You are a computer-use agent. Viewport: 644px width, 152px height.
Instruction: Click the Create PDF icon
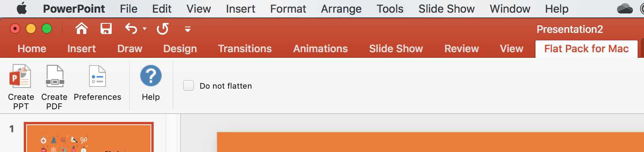(55, 76)
